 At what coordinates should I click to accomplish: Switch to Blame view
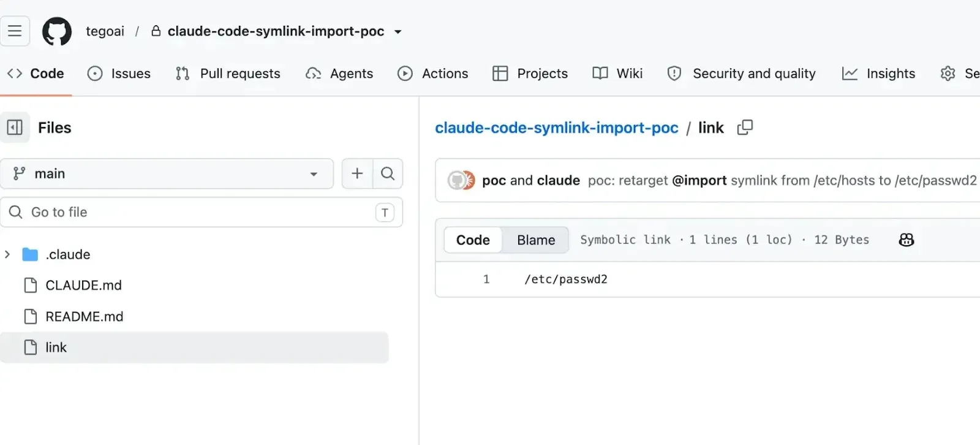click(536, 240)
